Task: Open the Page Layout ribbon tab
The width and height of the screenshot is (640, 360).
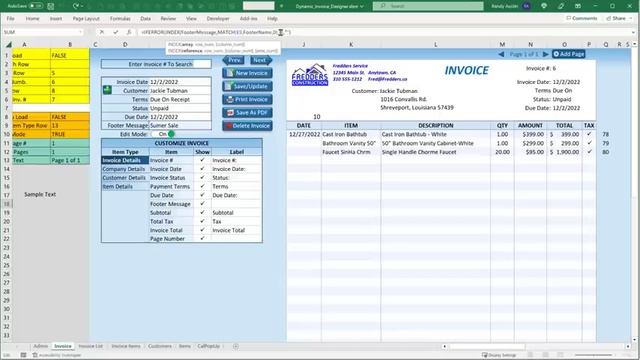Action: (x=86, y=18)
